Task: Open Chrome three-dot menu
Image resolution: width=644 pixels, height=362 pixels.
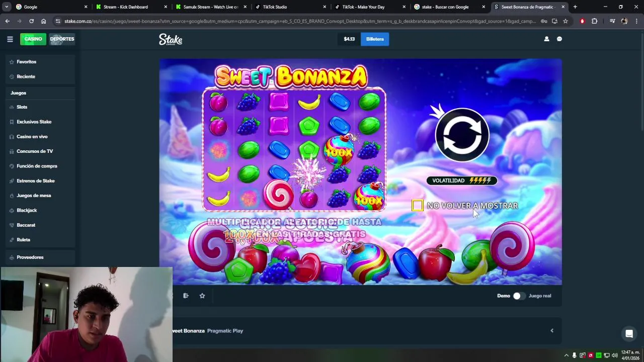Action: 636,21
